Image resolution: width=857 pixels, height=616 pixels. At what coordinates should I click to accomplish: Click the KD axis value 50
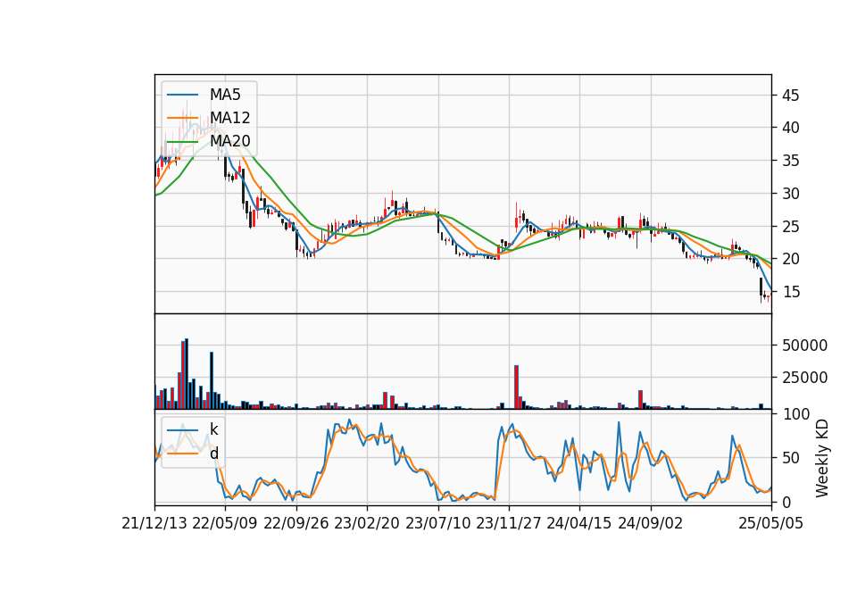click(x=791, y=458)
